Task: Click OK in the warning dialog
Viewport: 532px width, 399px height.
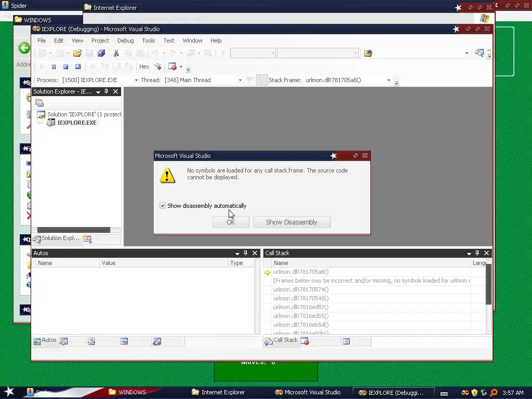Action: click(x=231, y=222)
